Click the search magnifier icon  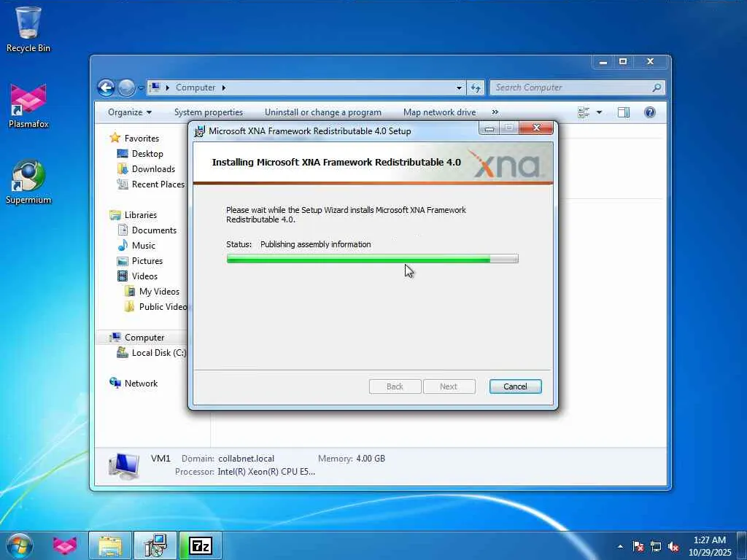(x=657, y=87)
